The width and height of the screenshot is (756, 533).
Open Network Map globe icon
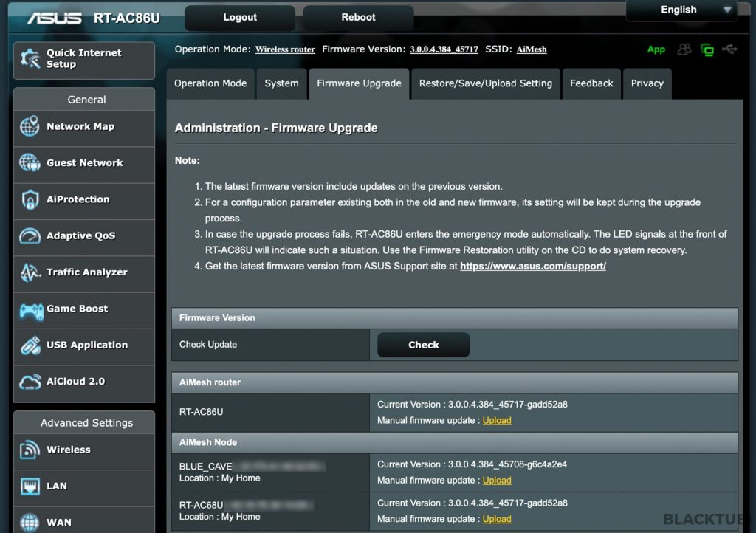click(30, 126)
